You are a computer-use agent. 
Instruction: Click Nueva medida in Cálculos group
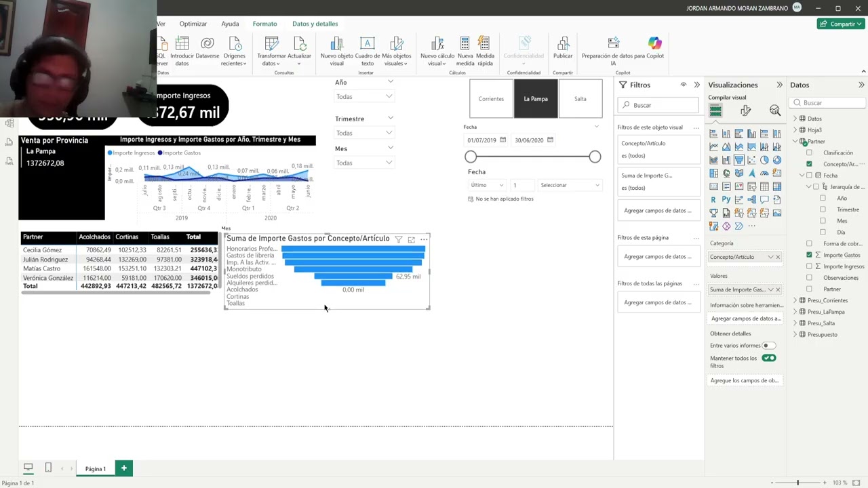(465, 52)
